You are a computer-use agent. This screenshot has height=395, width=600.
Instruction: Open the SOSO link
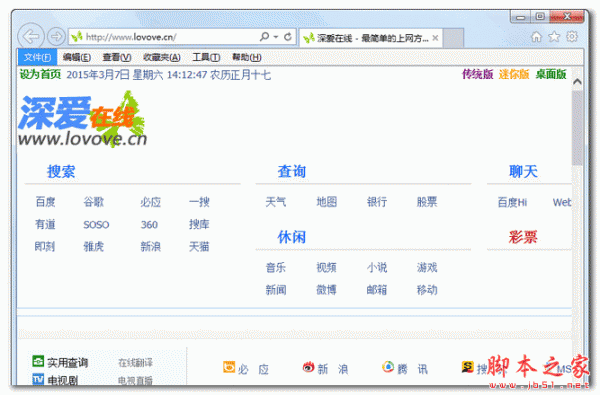point(96,225)
